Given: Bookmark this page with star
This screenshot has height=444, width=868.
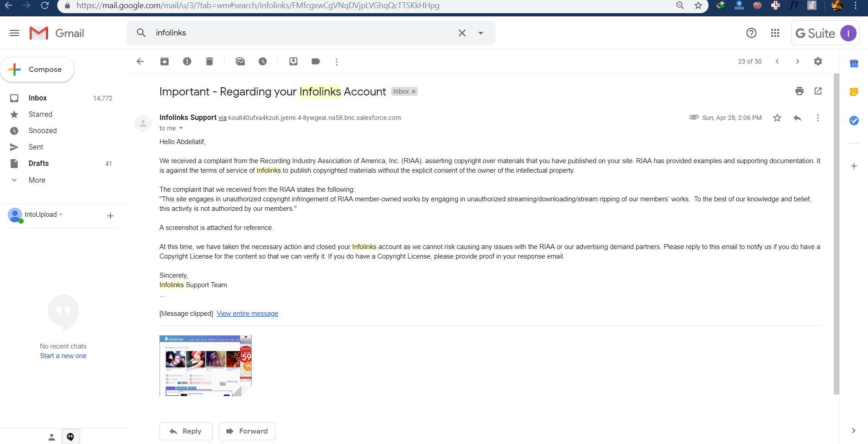Looking at the screenshot, I should coord(698,5).
